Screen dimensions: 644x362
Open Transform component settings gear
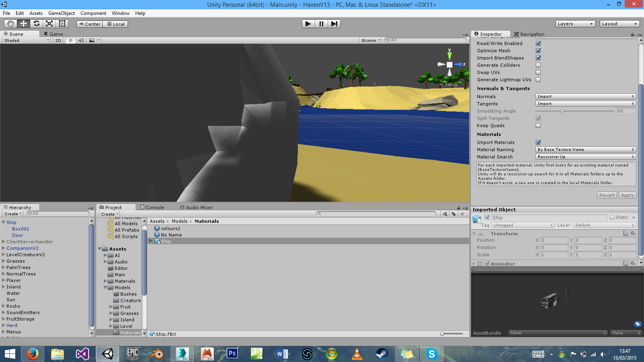[633, 233]
